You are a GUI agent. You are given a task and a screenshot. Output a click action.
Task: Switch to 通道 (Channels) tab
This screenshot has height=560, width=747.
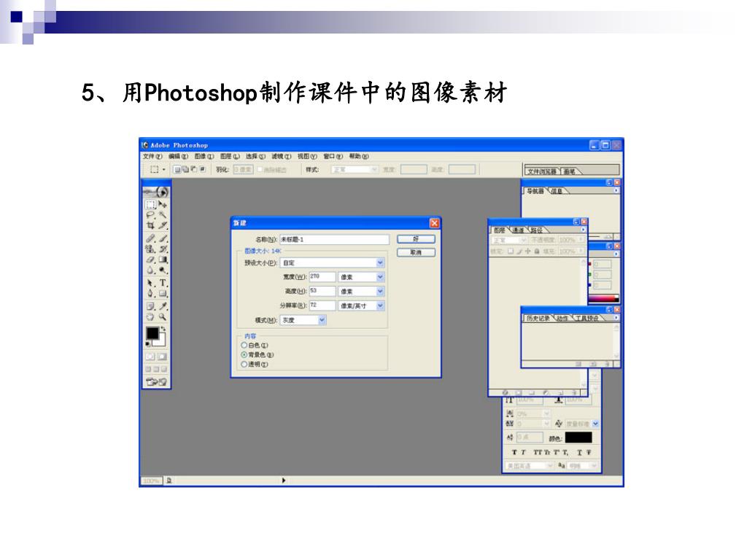[519, 230]
